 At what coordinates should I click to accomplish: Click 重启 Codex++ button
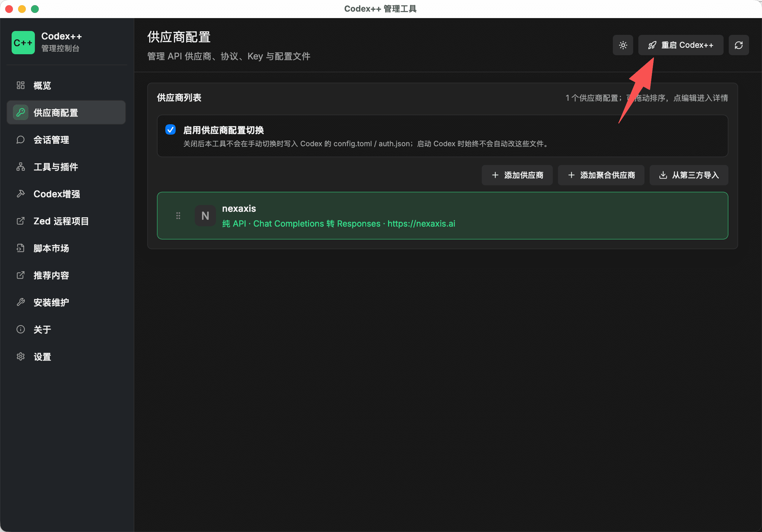coord(680,45)
